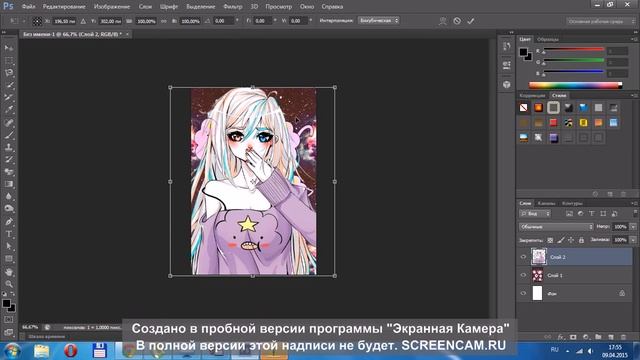The height and width of the screenshot is (360, 640).
Task: Expand the opacity slider arrow
Action: click(x=633, y=227)
